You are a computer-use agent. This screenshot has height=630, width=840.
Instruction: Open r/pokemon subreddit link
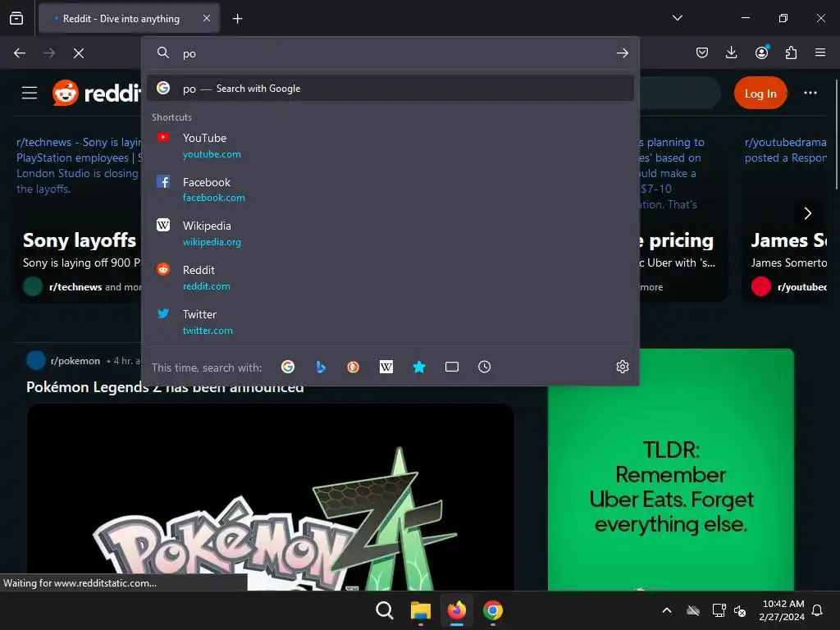pos(75,361)
